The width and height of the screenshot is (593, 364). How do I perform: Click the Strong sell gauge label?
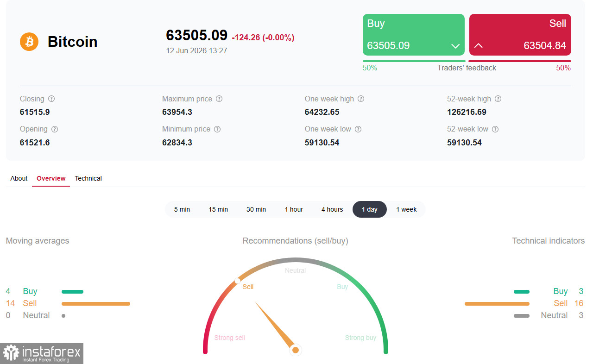[x=230, y=338]
